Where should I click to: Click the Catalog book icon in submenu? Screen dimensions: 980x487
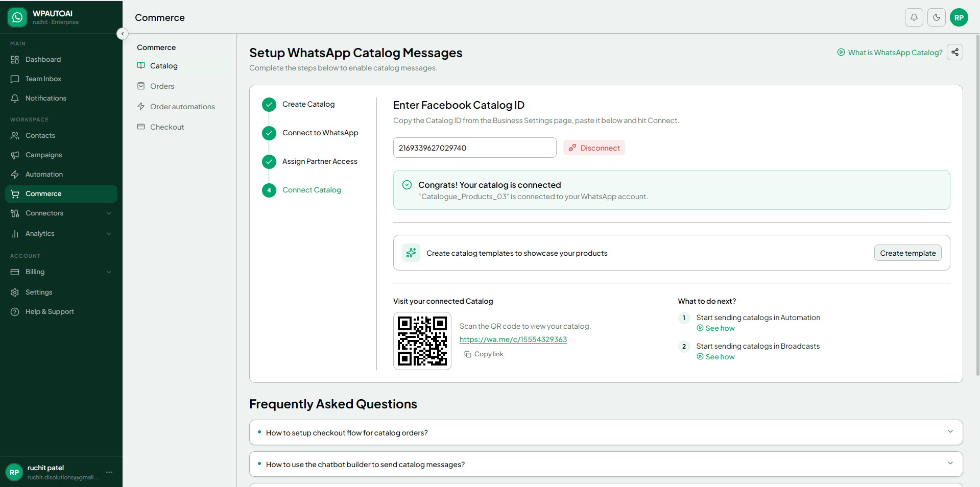[x=141, y=65]
